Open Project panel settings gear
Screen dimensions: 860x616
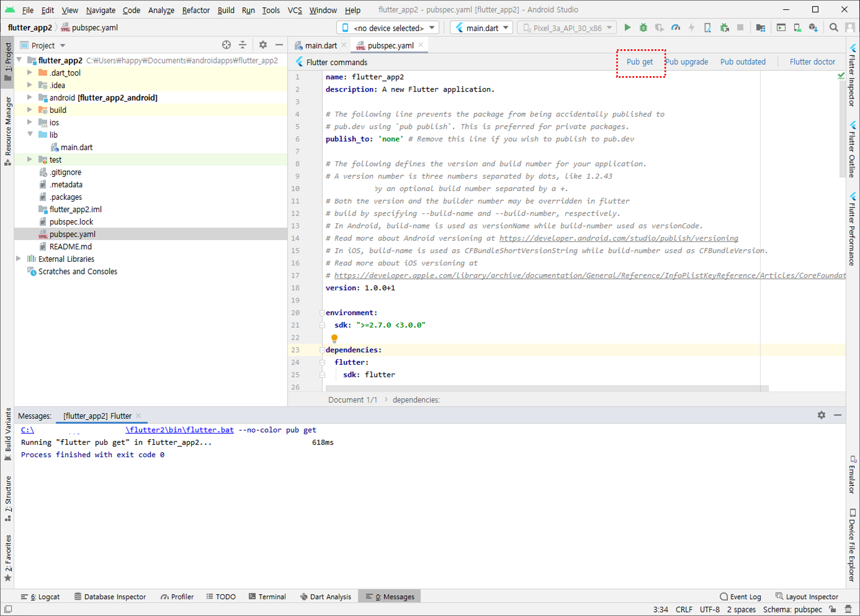(263, 45)
